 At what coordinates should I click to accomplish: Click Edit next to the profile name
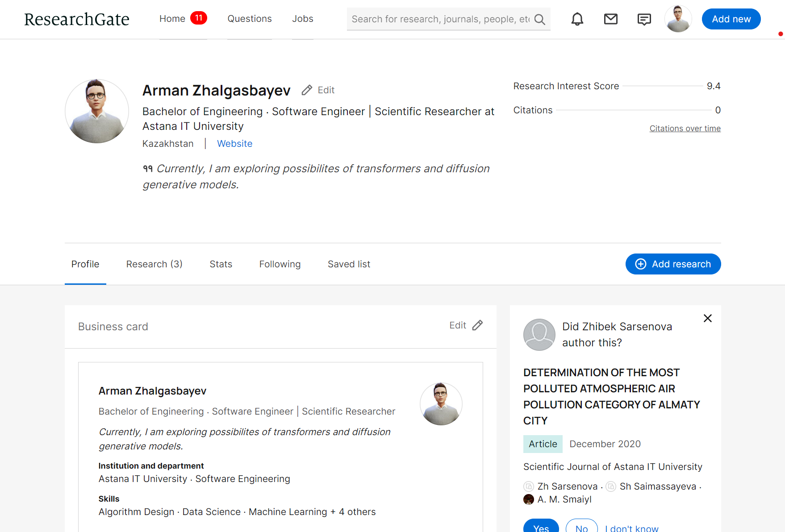coord(326,90)
